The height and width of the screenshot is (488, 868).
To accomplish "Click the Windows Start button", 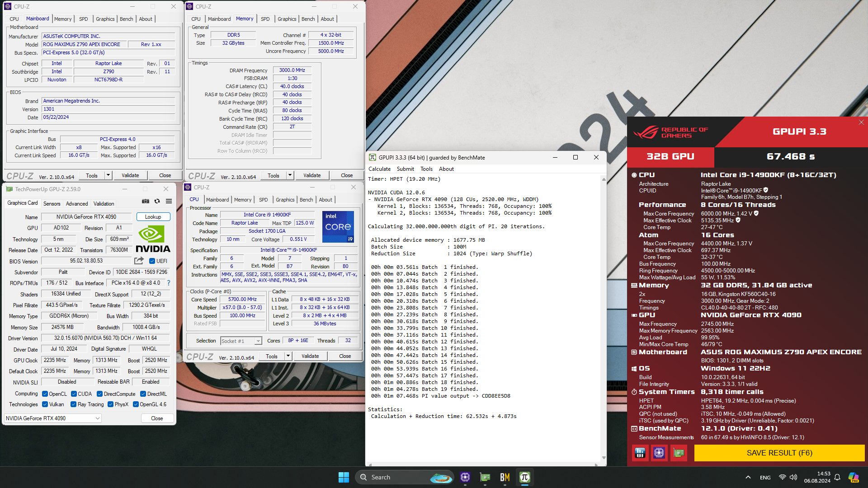I will [344, 477].
